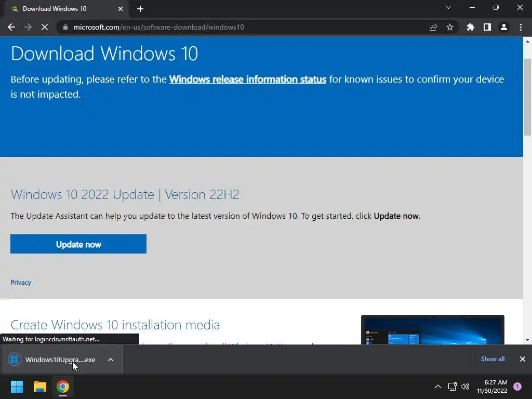Open network status tray icon
The width and height of the screenshot is (532, 399).
click(x=453, y=387)
